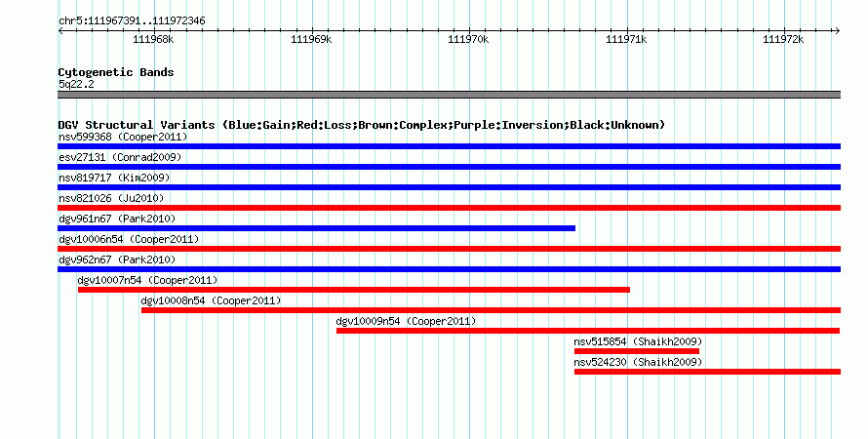Click the 111969k ruler mark
The width and height of the screenshot is (868, 439).
pos(311,39)
